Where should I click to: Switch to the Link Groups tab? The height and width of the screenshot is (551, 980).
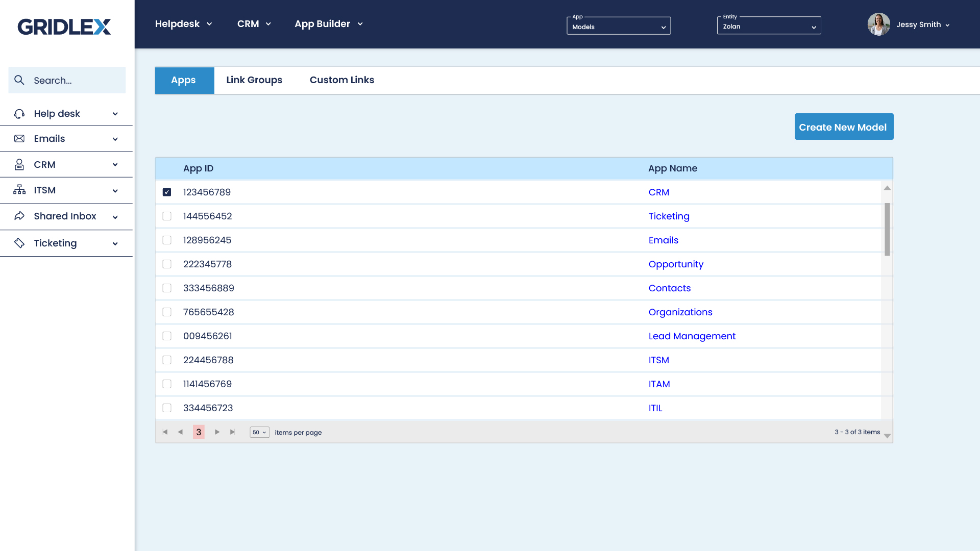(x=254, y=80)
